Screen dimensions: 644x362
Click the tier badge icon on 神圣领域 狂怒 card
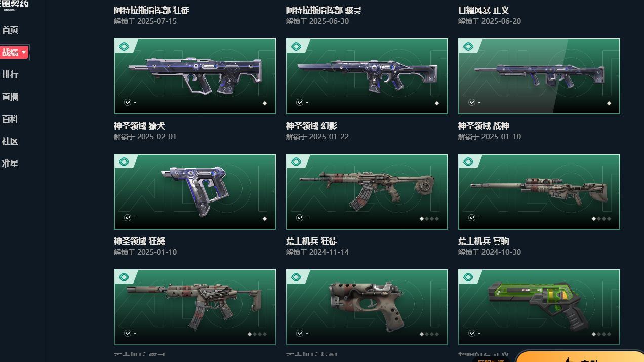[124, 162]
